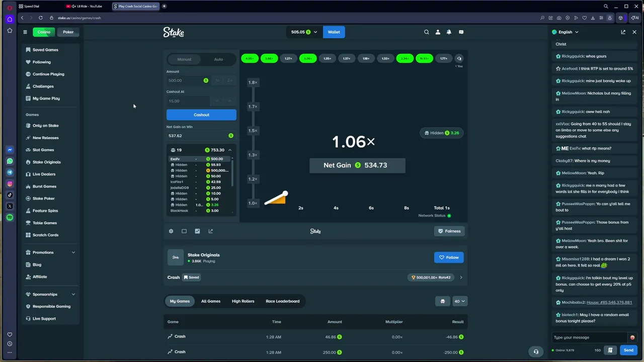Collapse the players bet list

[230, 150]
